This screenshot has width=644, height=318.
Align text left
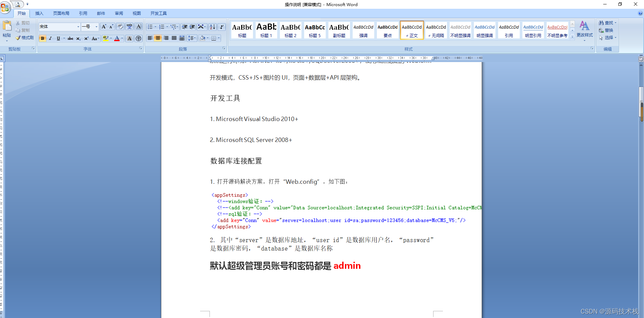(150, 38)
